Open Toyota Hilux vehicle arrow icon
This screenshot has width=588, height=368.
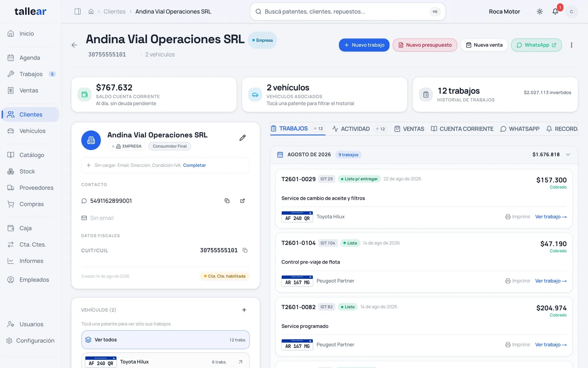tap(240, 362)
